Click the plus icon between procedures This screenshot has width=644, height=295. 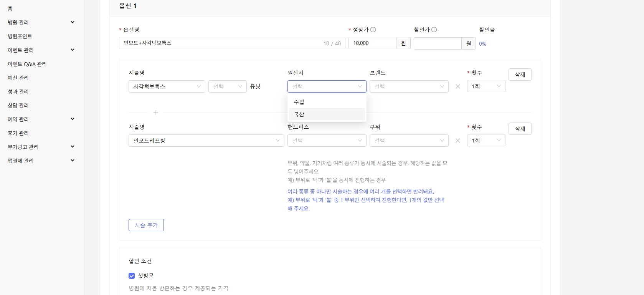tap(156, 113)
